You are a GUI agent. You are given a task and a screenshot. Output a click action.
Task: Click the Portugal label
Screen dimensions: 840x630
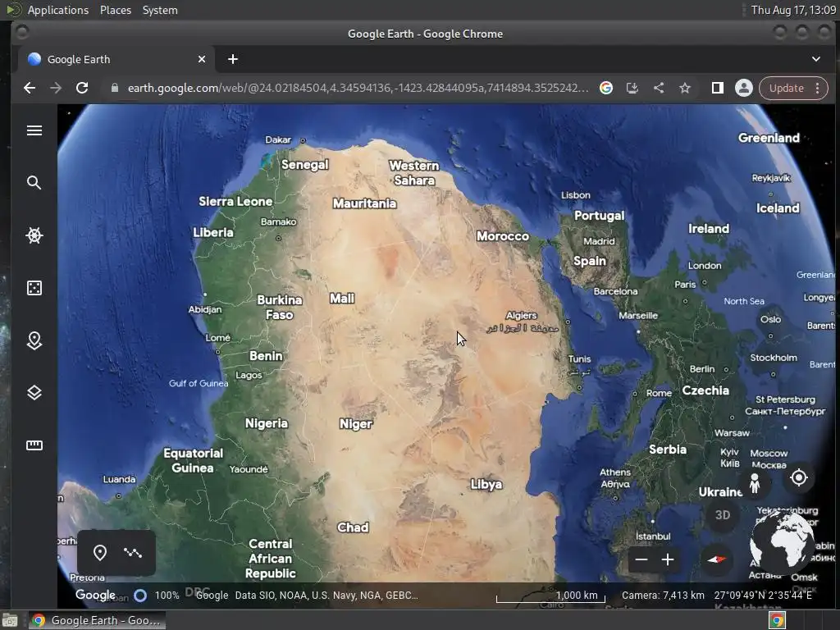[600, 216]
